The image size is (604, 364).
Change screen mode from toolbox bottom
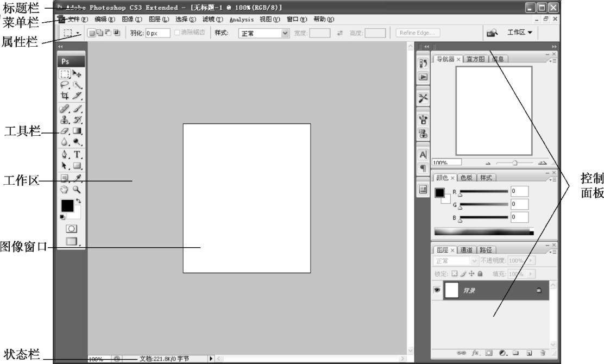click(x=72, y=242)
